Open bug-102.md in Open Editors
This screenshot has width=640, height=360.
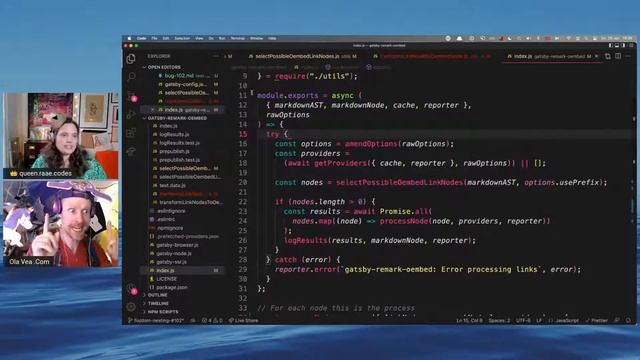[182, 76]
